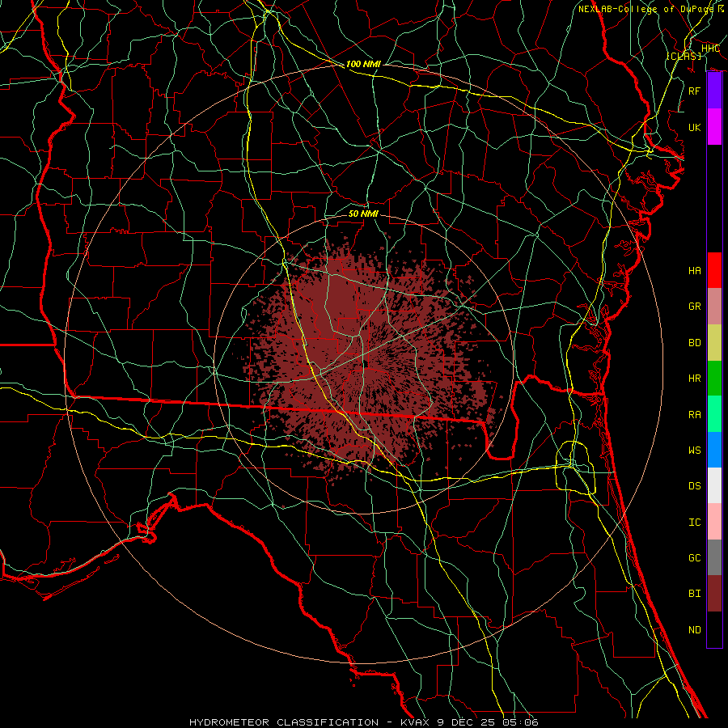Click the 50 NMI range ring label
The image size is (728, 728).
[x=363, y=214]
